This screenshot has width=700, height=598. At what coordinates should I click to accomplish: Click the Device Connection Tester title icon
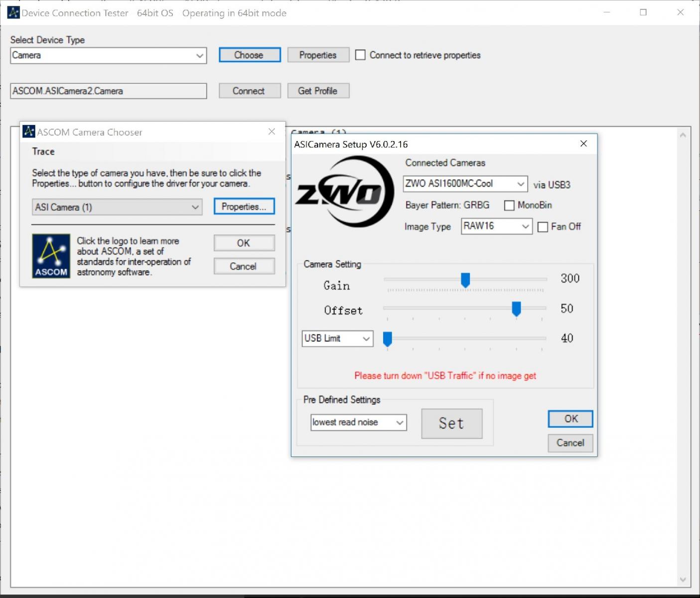(x=13, y=12)
